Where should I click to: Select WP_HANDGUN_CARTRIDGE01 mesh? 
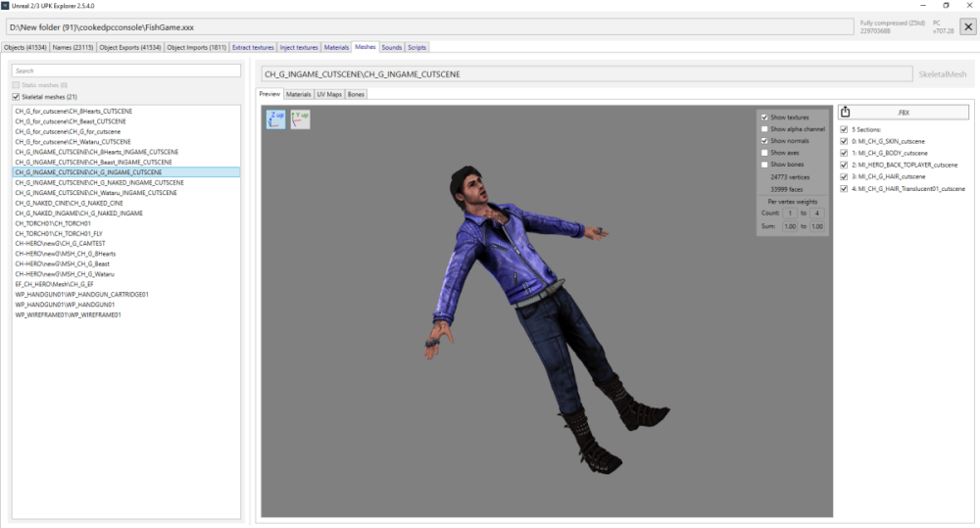click(125, 294)
